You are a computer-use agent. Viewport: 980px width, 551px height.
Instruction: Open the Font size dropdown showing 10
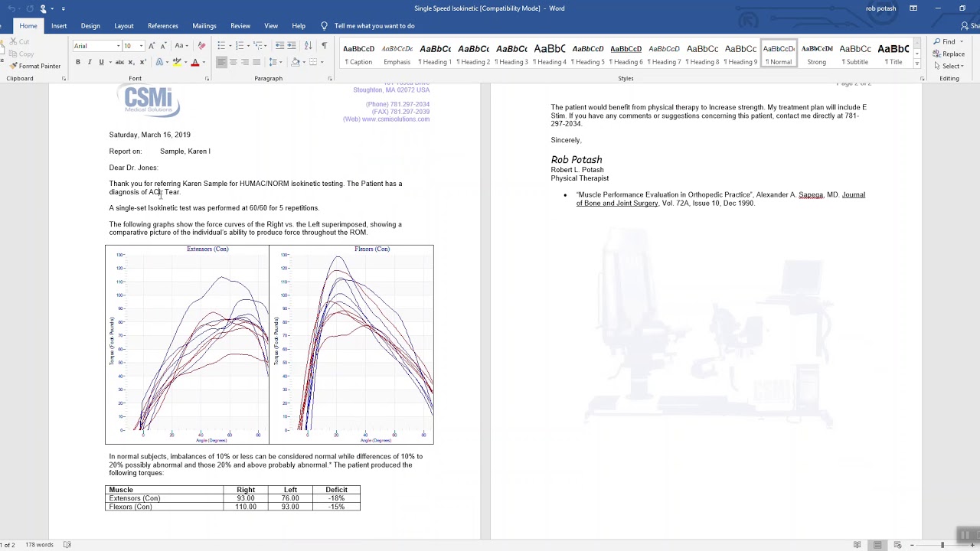coord(141,46)
